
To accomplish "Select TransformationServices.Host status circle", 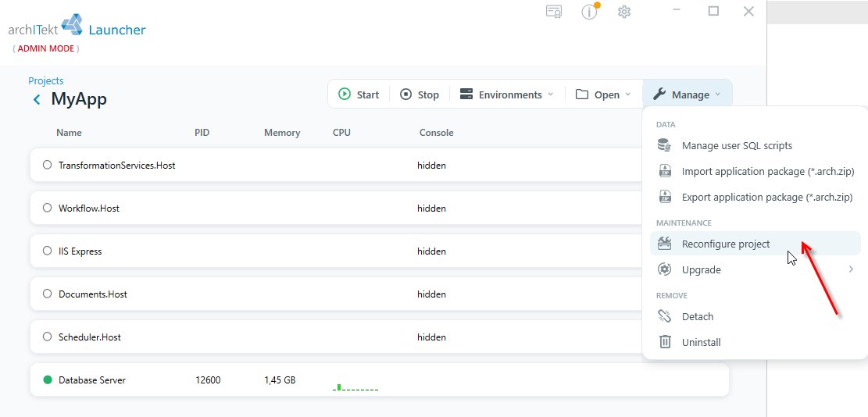I will 47,165.
